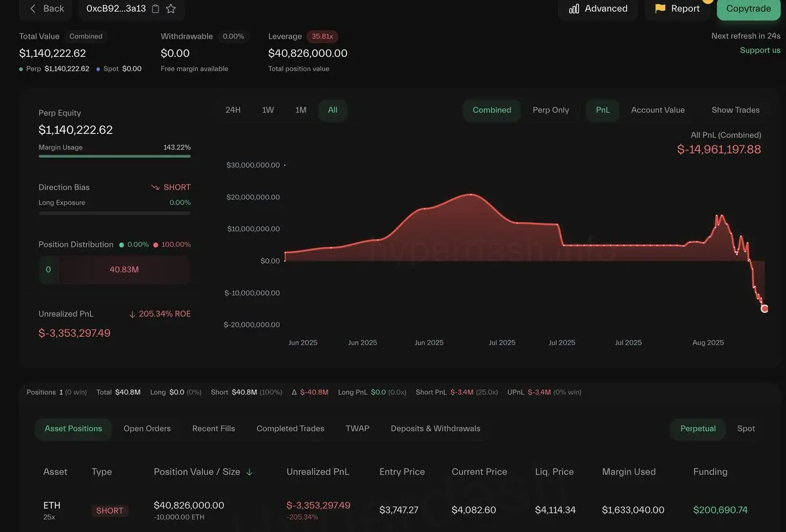786x532 pixels.
Task: Report this wallet
Action: tap(677, 9)
